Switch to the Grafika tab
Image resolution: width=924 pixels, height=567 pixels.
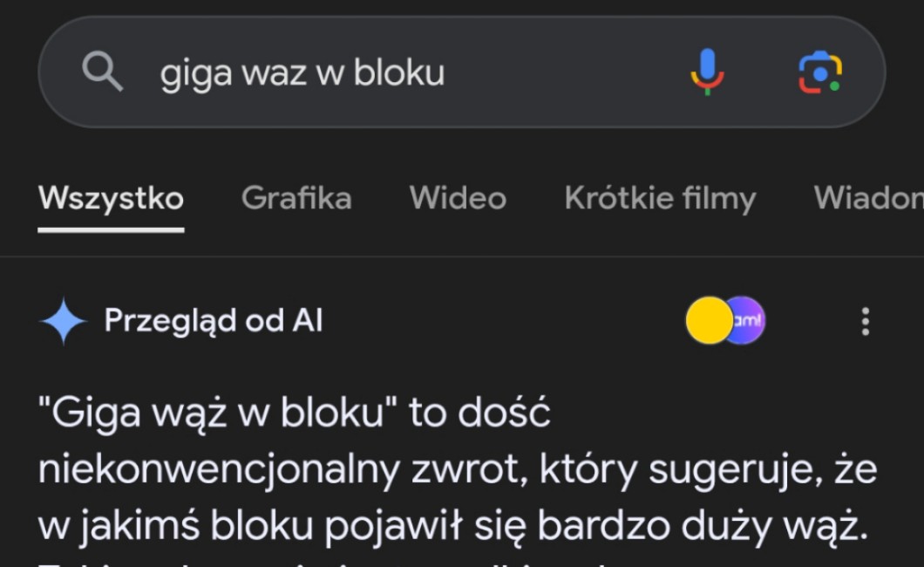pyautogui.click(x=296, y=198)
